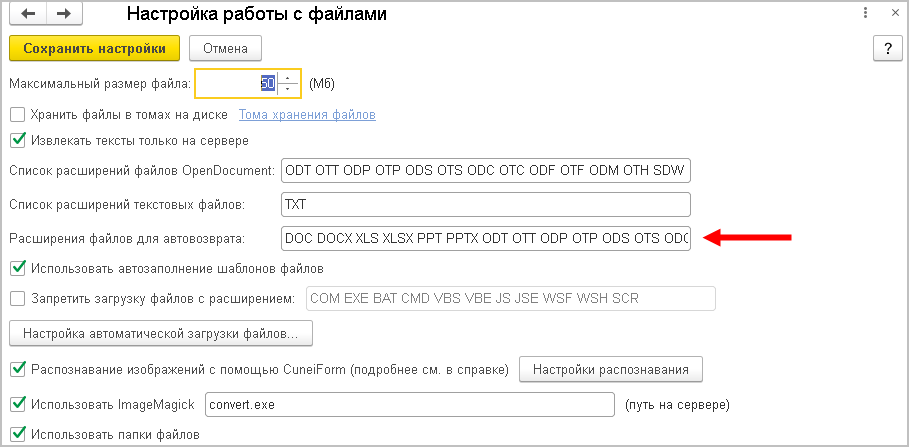
Task: Click the Сохранить настройки button
Action: point(94,48)
